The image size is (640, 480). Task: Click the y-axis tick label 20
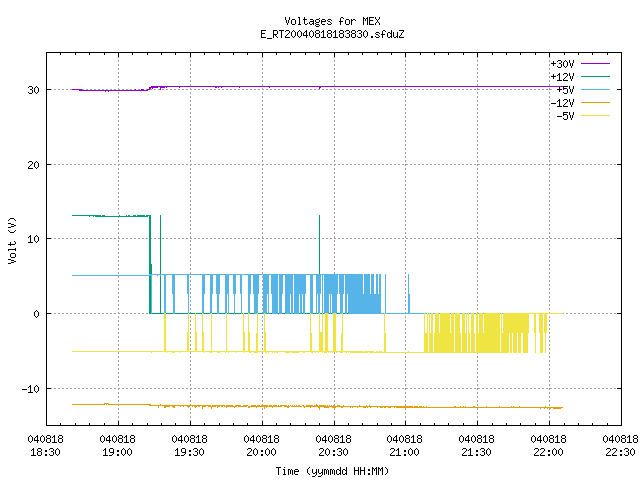click(33, 165)
